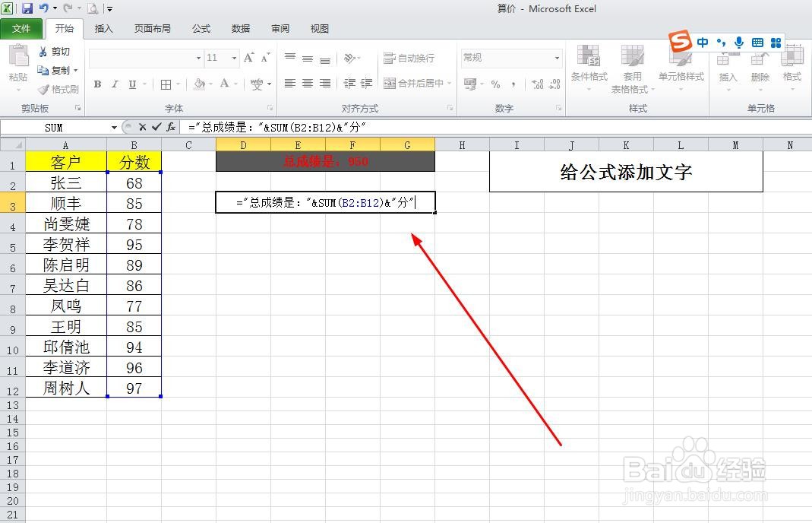Apply comma style number format
This screenshot has width=812, height=523.
tap(513, 84)
